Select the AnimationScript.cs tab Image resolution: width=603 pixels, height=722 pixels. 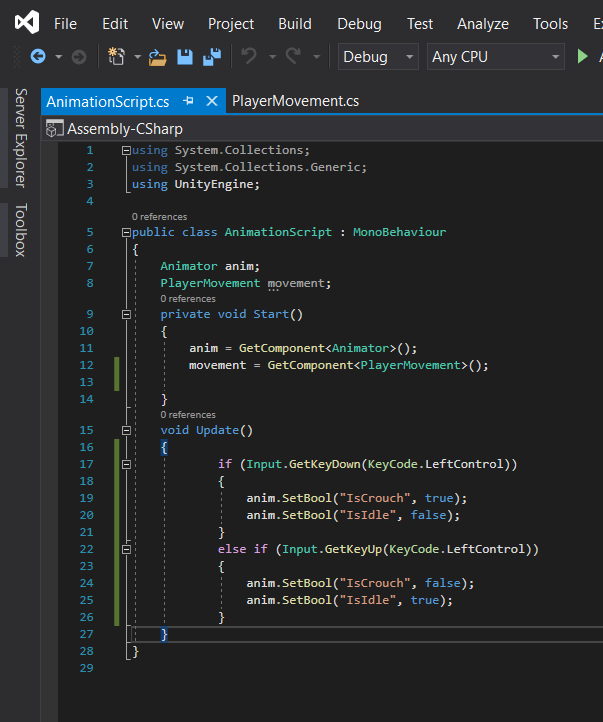(108, 101)
